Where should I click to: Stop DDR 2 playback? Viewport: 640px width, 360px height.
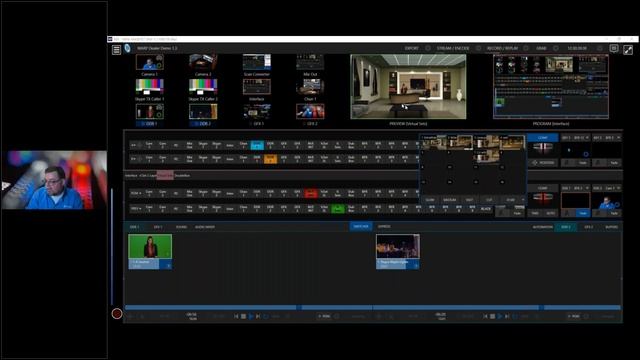click(492, 316)
